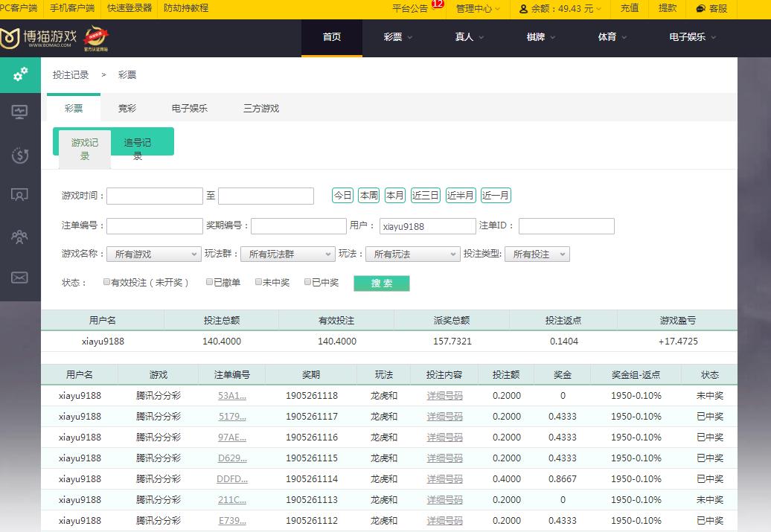The width and height of the screenshot is (771, 532).
Task: Select the 游戏记录 sub-tab
Action: tap(85, 149)
